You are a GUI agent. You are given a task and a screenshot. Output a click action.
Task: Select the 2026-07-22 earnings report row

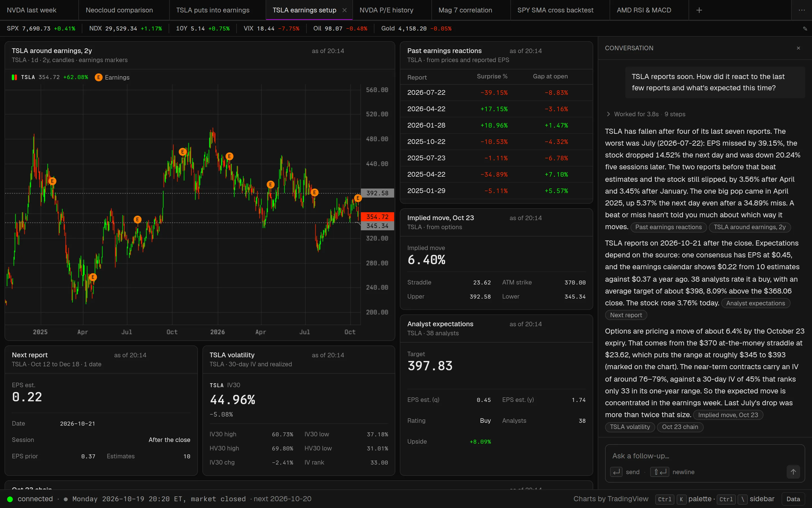(x=496, y=92)
